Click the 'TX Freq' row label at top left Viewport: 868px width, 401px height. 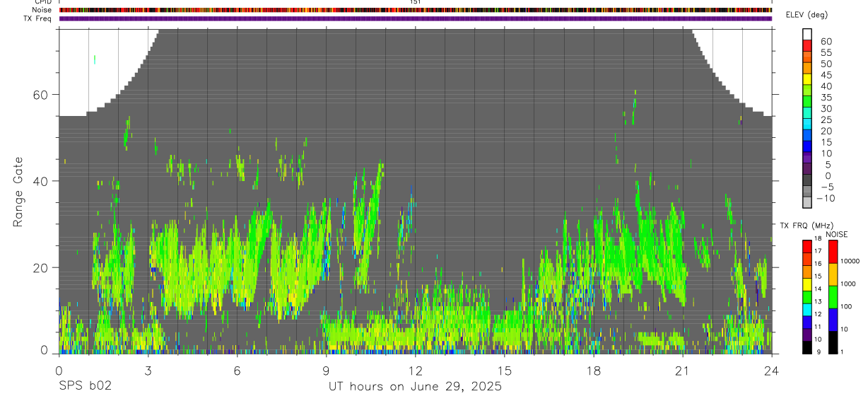tap(39, 18)
